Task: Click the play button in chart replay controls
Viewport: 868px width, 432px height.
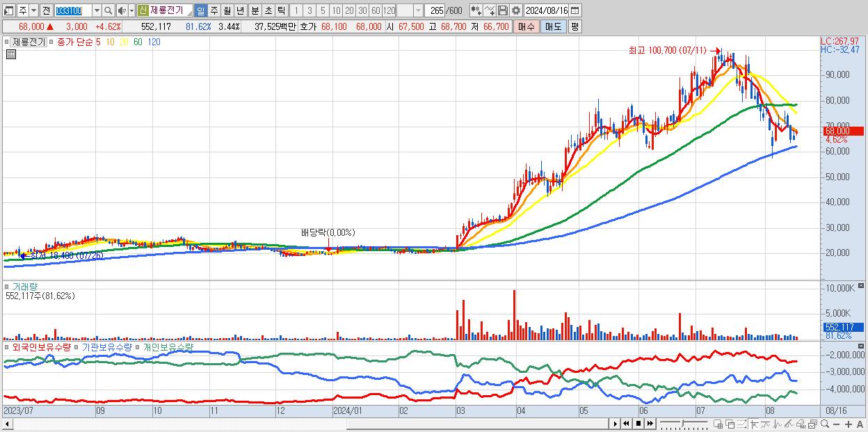Action: (x=615, y=424)
